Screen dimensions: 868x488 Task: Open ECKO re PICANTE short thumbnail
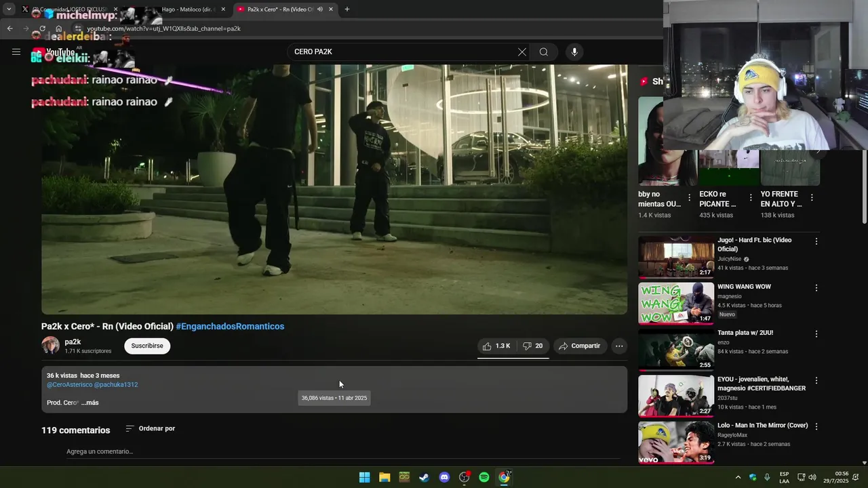click(x=729, y=167)
